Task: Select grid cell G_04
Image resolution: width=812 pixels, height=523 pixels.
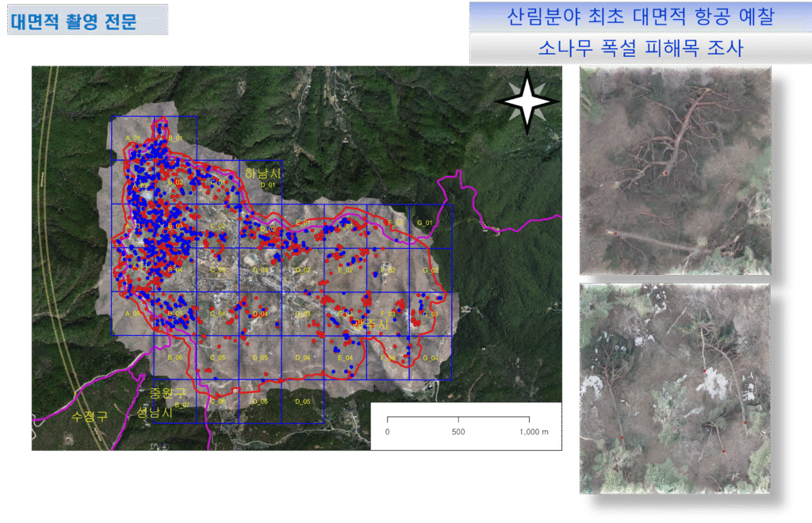Action: click(431, 358)
